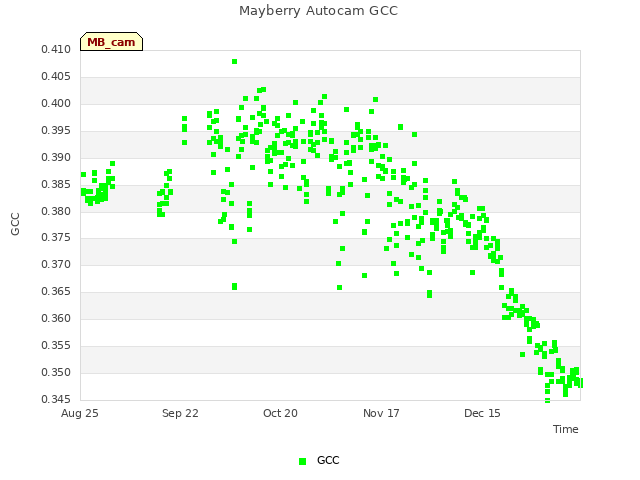Click the Aug 25 x-axis label
The height and width of the screenshot is (480, 640).
(80, 413)
